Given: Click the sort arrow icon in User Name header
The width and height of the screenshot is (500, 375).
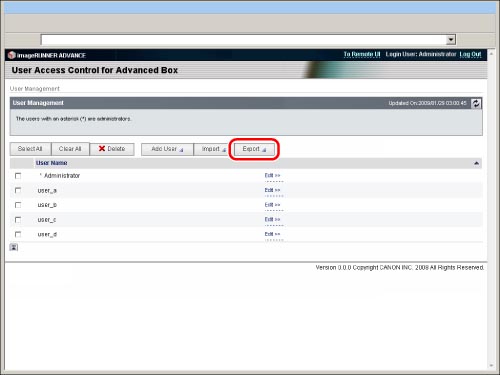Looking at the screenshot, I should point(476,163).
